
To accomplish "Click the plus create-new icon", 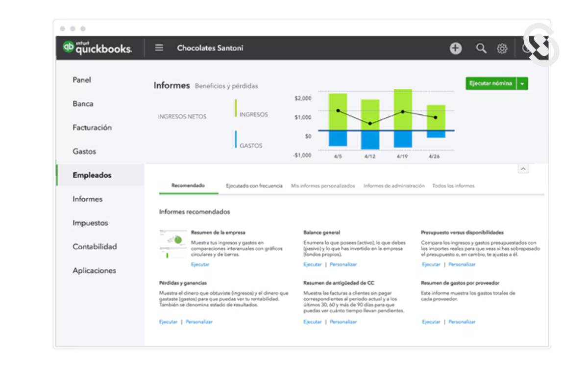I will pyautogui.click(x=456, y=48).
